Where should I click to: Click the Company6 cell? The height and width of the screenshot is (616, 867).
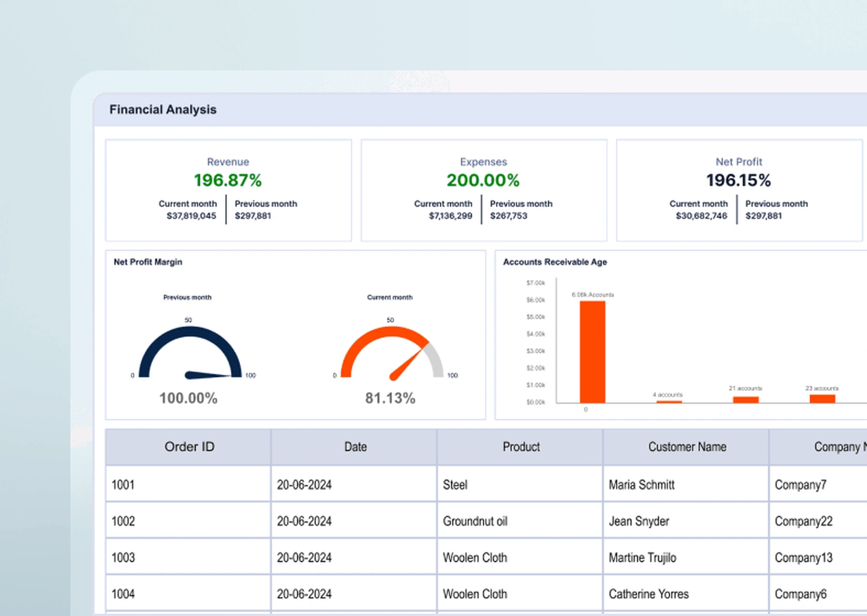(819, 593)
